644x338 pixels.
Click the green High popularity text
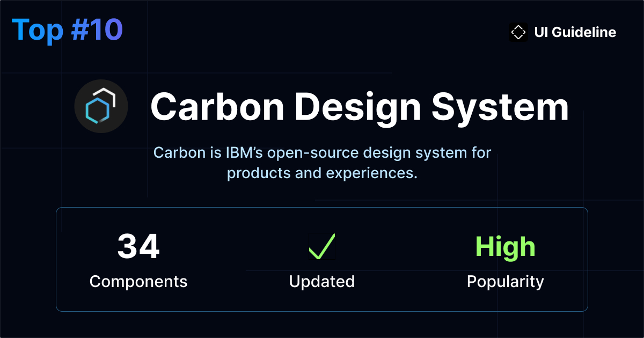pos(505,246)
